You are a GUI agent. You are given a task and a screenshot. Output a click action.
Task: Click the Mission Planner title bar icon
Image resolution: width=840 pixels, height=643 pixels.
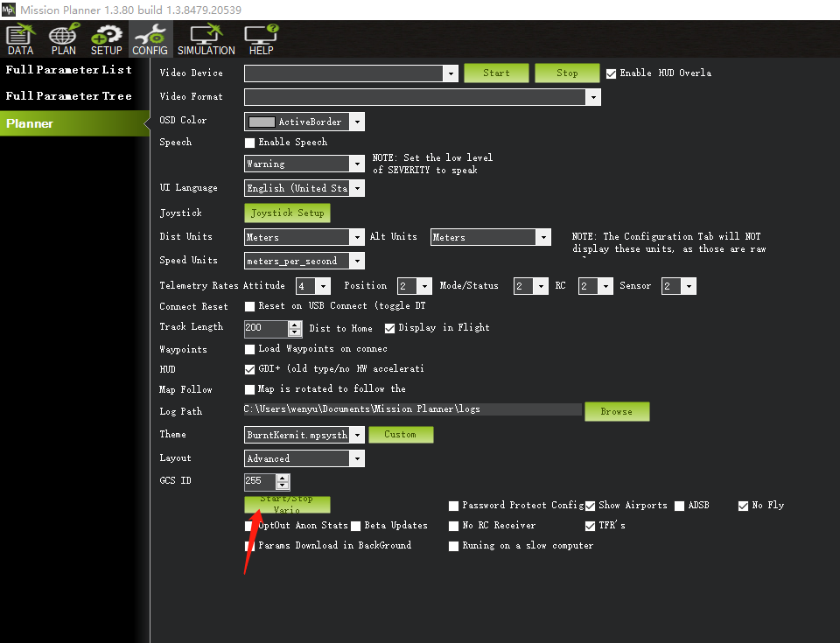click(x=10, y=10)
